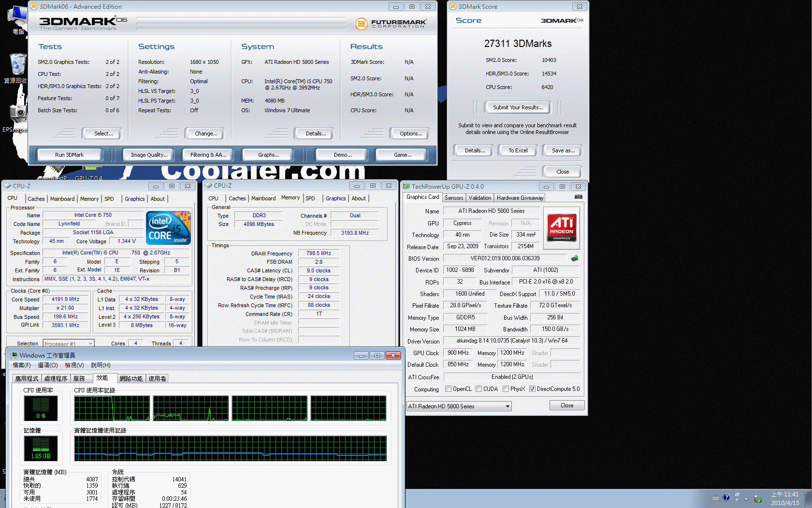Open the Computer desktop icon
This screenshot has width=812, height=508.
(x=17, y=19)
